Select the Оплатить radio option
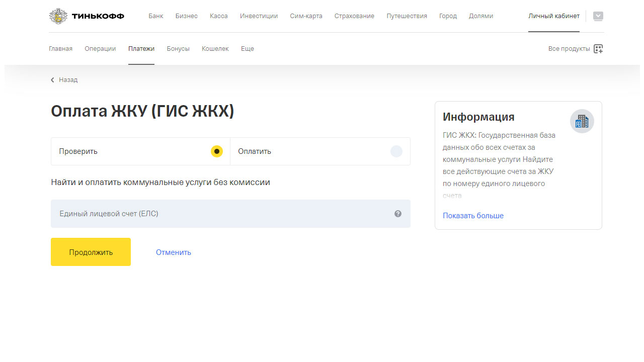Viewport: 644px width, 362px height. coord(396,151)
